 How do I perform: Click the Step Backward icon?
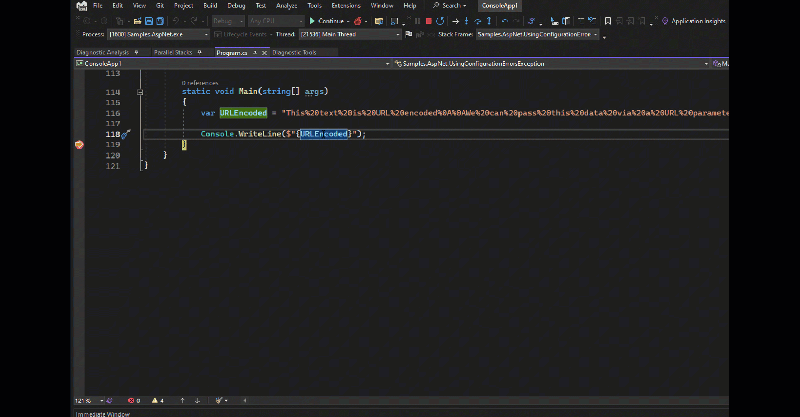505,21
